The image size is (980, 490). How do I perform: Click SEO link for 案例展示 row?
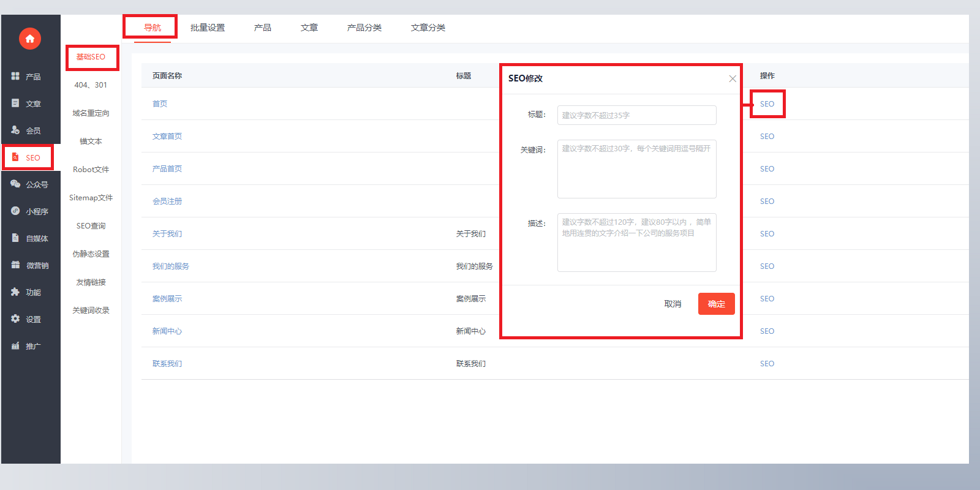tap(767, 299)
